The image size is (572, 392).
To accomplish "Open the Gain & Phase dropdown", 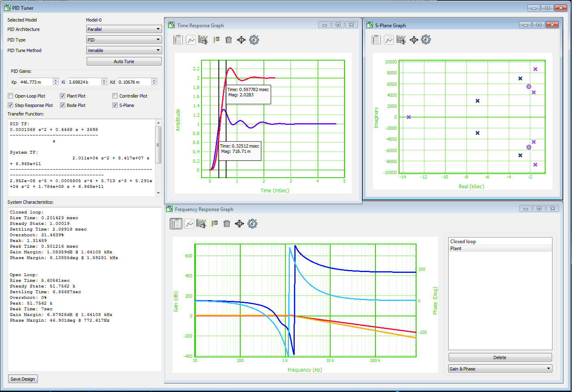I will click(500, 368).
